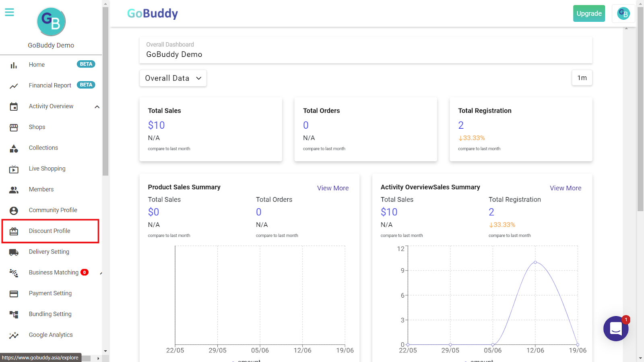This screenshot has height=362, width=644.
Task: Open the Discount Profile menu item
Action: pos(50,231)
